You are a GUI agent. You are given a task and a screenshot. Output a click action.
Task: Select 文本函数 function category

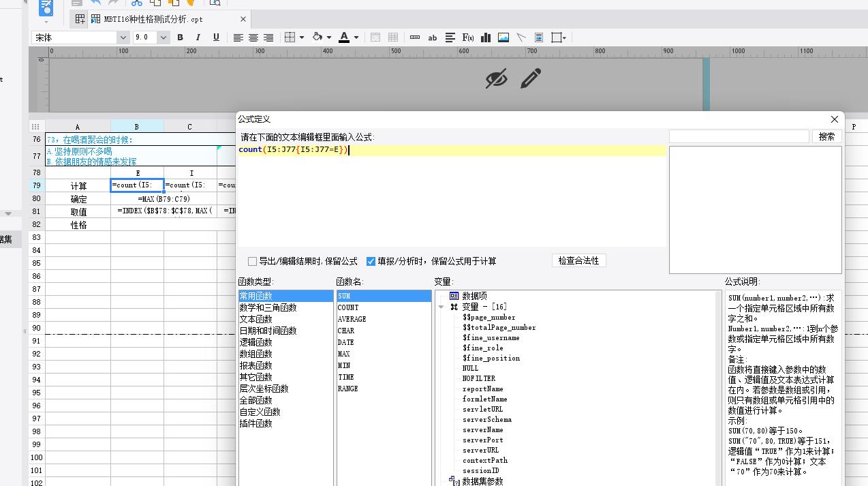click(x=255, y=319)
